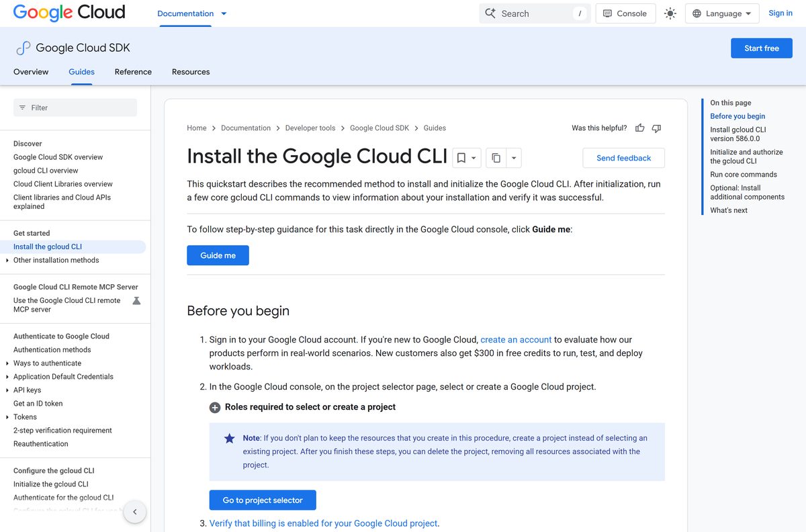Open 2-step verification requirement

point(62,431)
